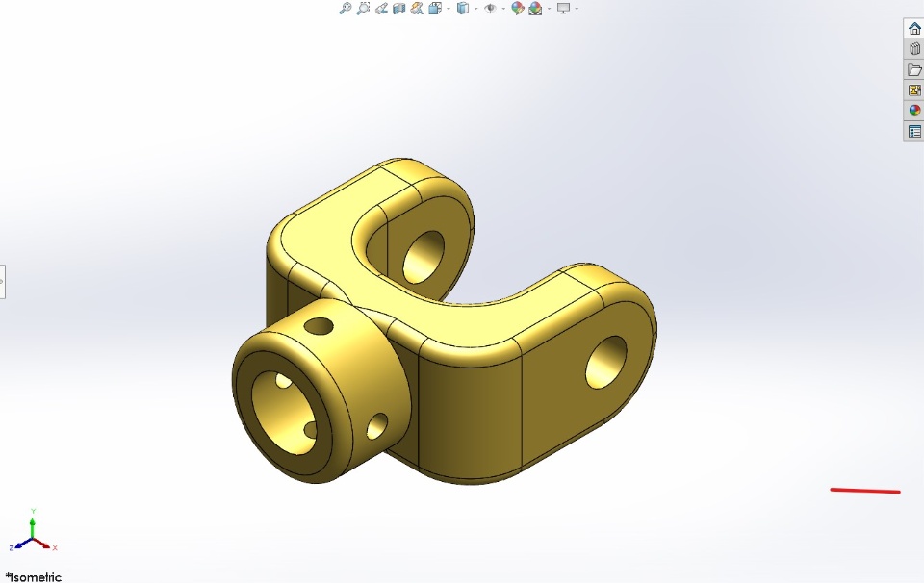924x583 pixels.
Task: Toggle the Section View tool
Action: (x=398, y=9)
